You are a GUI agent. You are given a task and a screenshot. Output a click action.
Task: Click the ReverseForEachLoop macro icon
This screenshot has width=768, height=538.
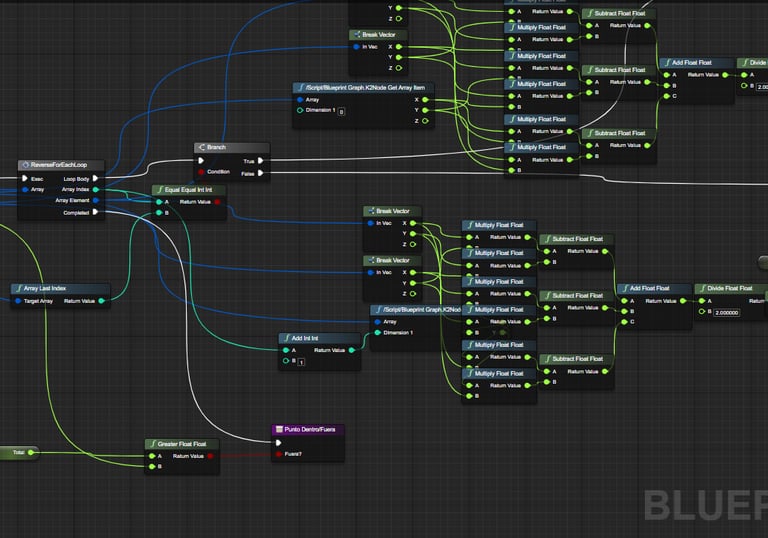[25, 165]
